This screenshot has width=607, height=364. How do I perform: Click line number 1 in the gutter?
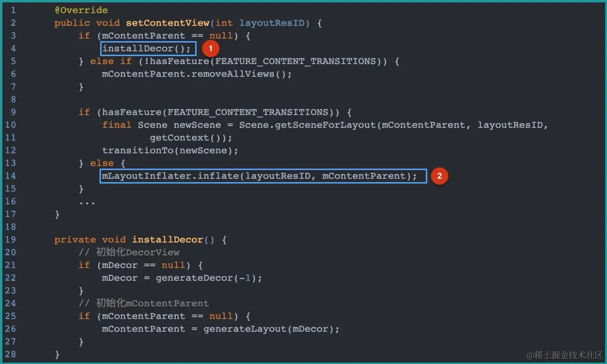point(13,10)
